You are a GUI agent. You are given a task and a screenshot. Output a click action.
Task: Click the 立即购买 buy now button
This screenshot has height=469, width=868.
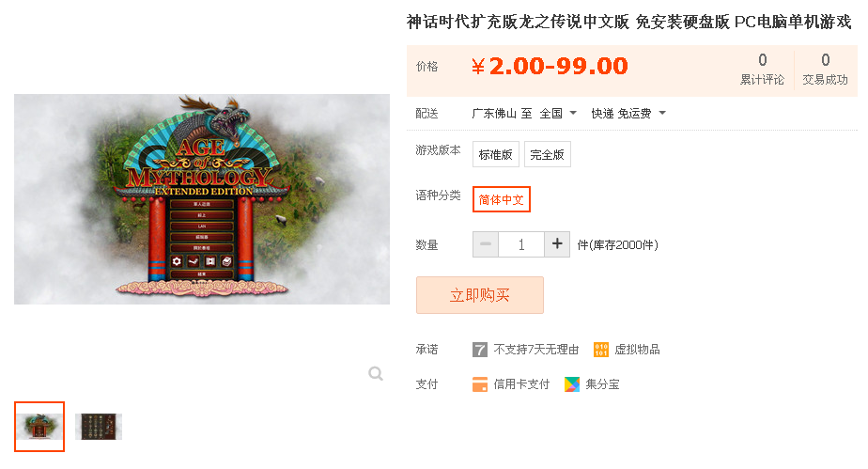click(x=479, y=295)
